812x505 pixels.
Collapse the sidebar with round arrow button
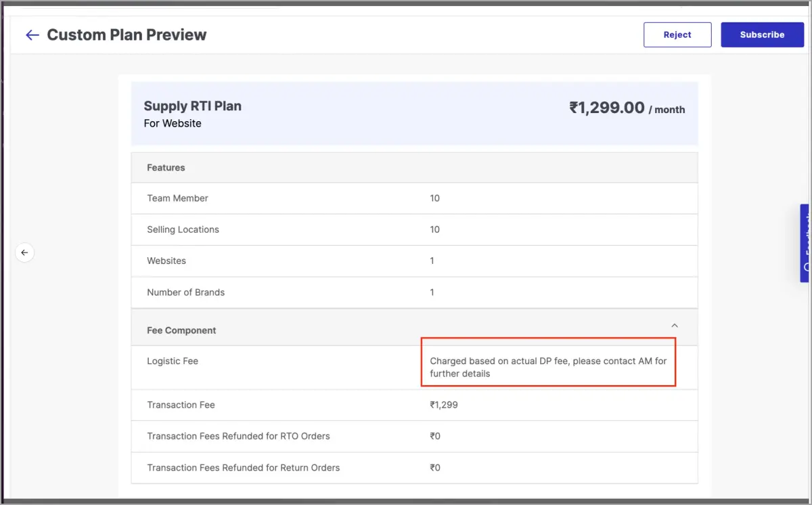point(24,252)
